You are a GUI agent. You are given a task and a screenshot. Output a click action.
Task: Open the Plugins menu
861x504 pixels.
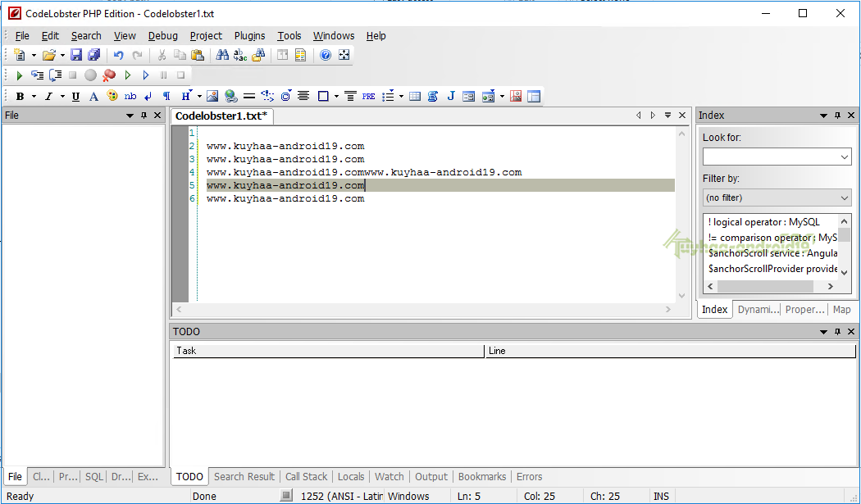coord(250,36)
